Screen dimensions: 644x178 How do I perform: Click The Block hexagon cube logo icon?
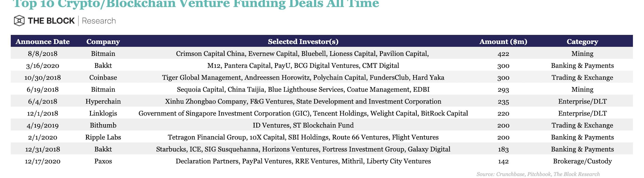tap(19, 21)
